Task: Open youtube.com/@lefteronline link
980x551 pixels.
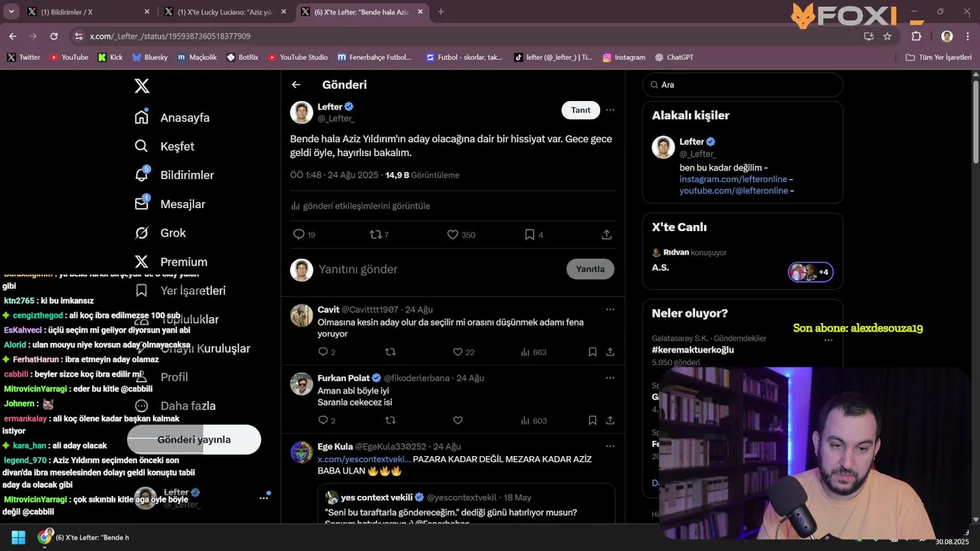Action: coord(733,191)
